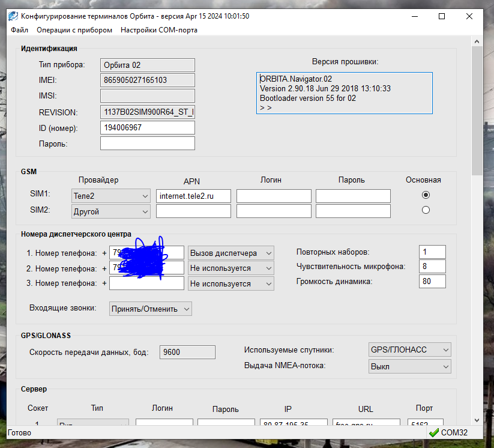Click the REVISION field
Viewport: 494px width, 448px height.
click(x=148, y=112)
